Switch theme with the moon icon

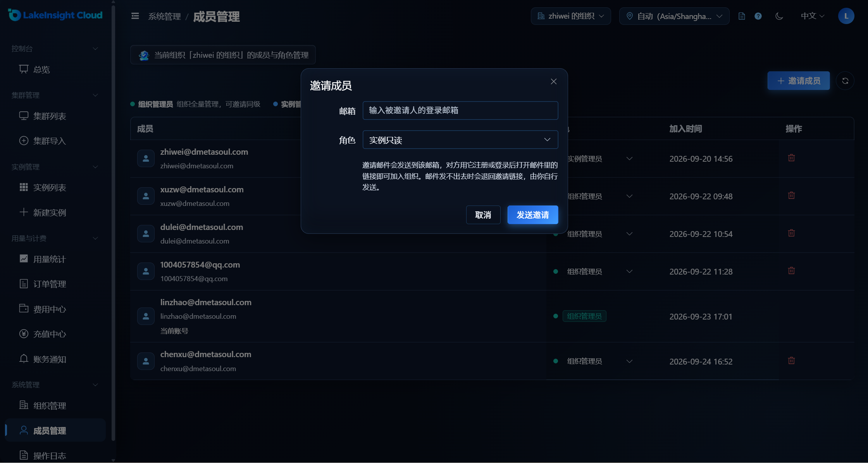tap(779, 16)
